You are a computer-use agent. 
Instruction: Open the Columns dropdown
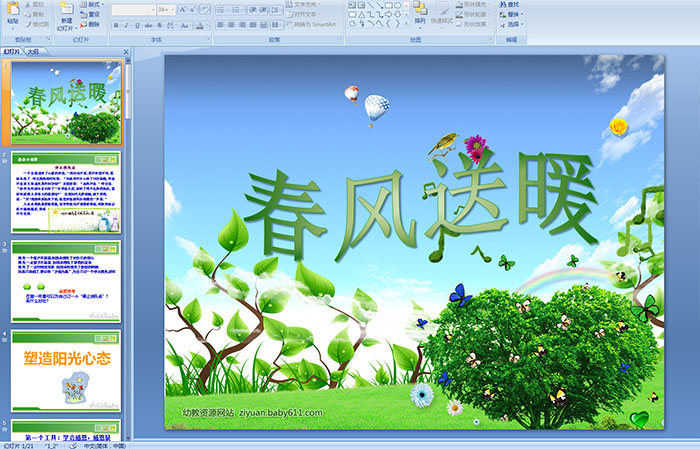(x=276, y=25)
